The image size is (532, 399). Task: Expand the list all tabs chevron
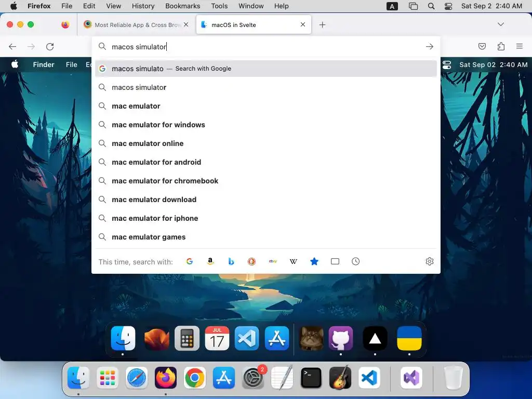[500, 24]
